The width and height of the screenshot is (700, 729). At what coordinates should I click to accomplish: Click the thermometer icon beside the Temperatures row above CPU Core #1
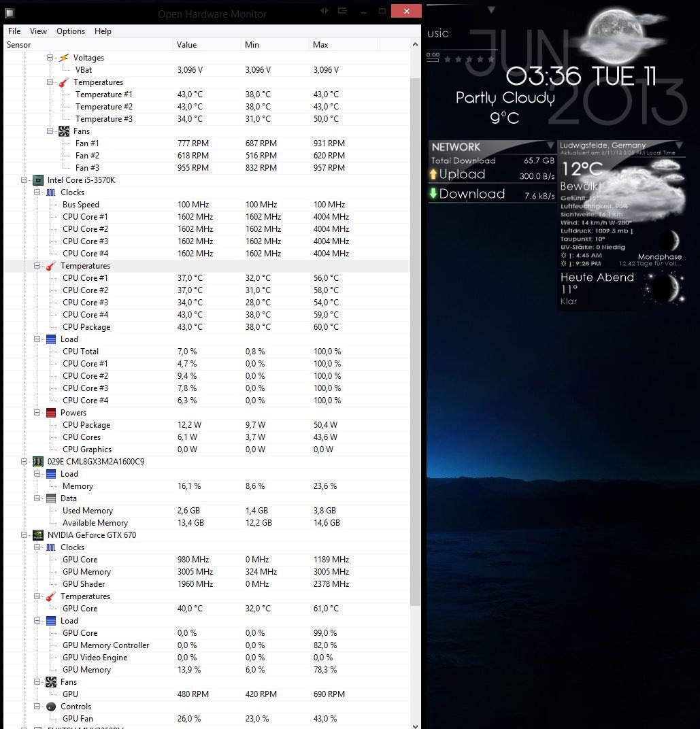(x=51, y=266)
